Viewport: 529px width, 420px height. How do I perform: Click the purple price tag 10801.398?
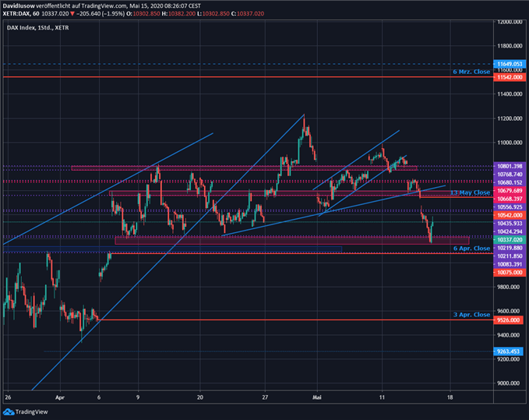tap(509, 166)
